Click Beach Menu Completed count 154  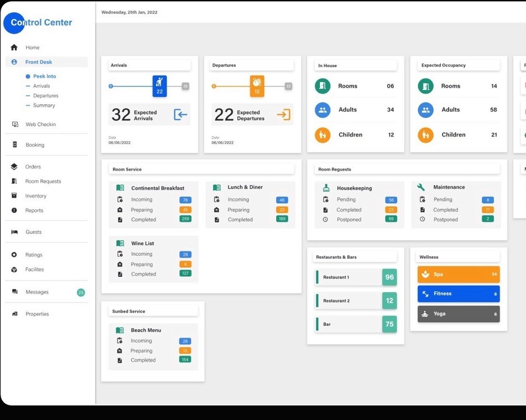coord(185,360)
